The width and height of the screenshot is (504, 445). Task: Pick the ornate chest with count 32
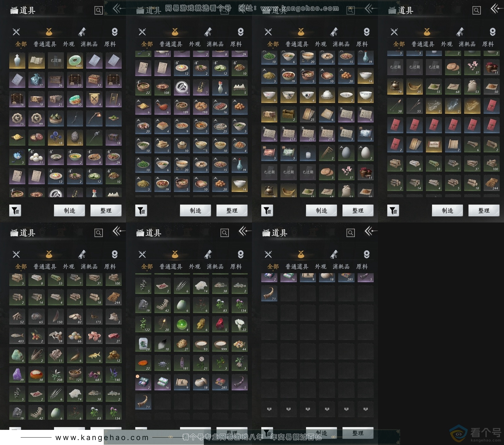click(x=94, y=80)
